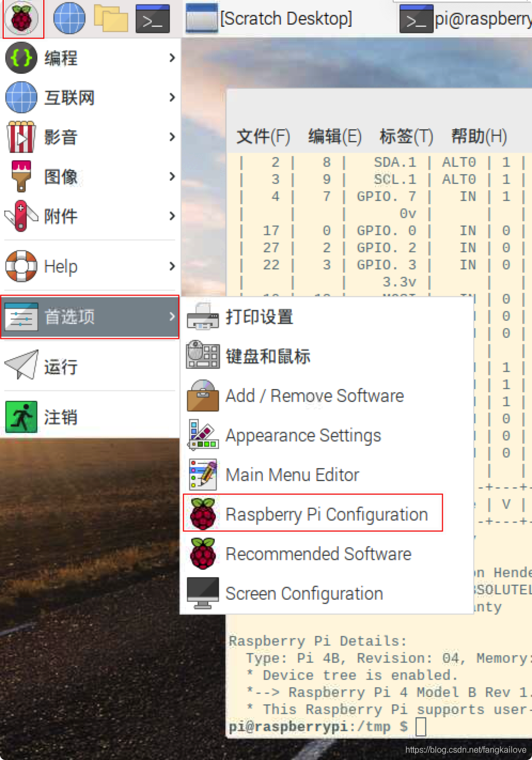Select 首选项 preferences menu entry
Screen dimensions: 532x760
point(90,317)
